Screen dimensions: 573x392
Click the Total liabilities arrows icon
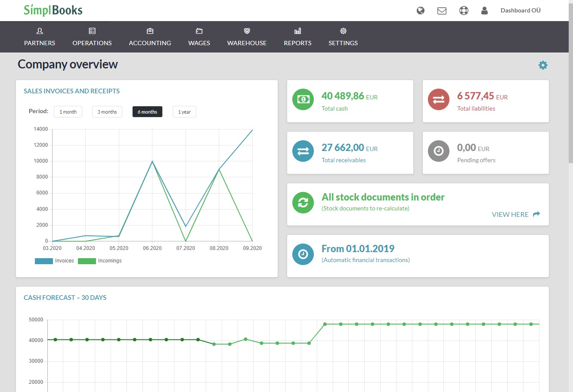pyautogui.click(x=439, y=99)
